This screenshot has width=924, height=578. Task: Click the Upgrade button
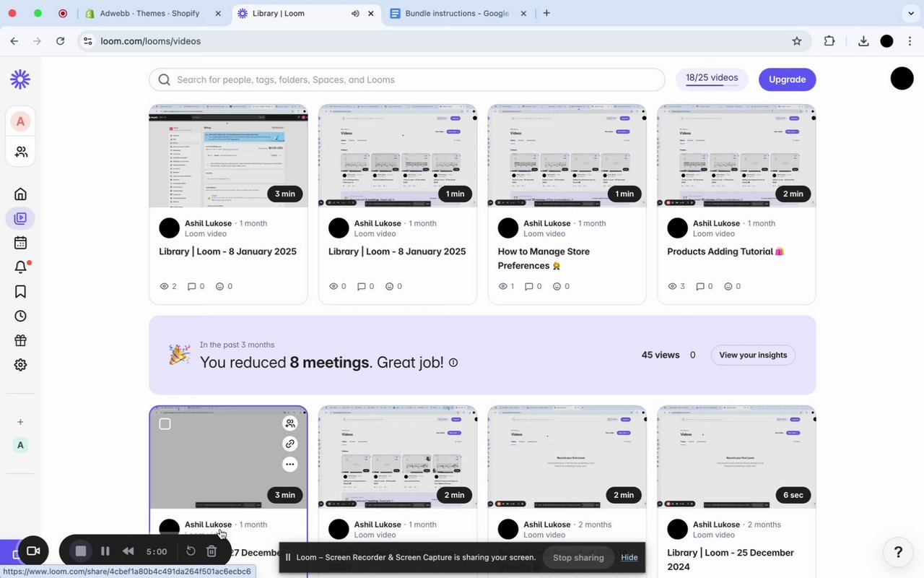787,79
